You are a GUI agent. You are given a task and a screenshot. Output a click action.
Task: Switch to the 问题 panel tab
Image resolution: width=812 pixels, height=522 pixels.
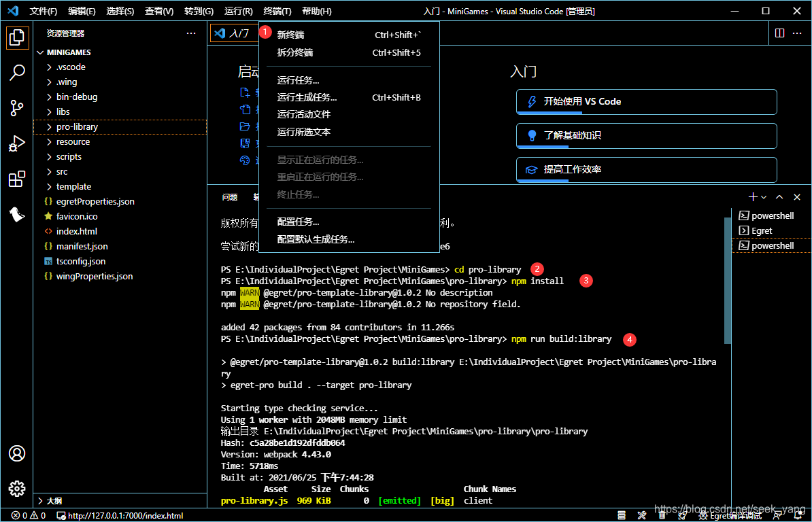pos(229,196)
